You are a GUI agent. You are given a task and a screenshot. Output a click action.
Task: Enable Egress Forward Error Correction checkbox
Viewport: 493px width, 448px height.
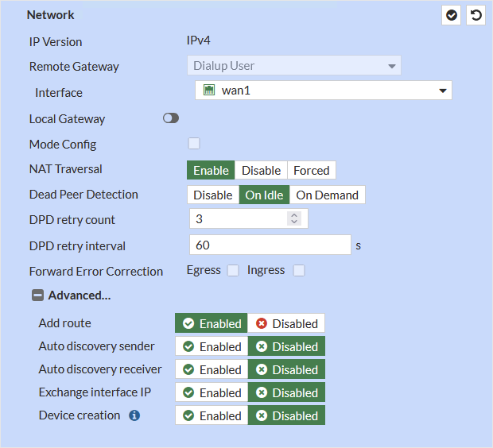point(233,271)
